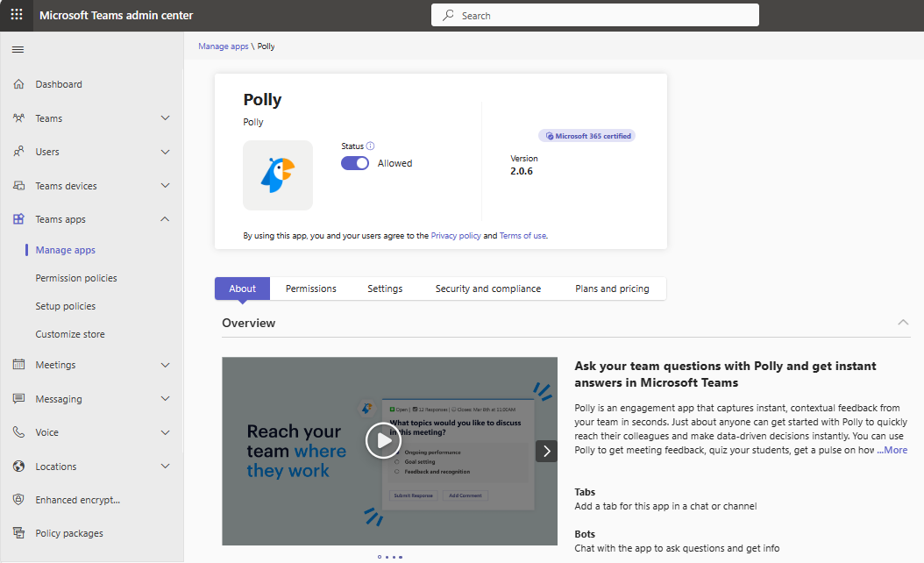Open the Security and compliance tab
The height and width of the screenshot is (563, 924).
pos(488,288)
